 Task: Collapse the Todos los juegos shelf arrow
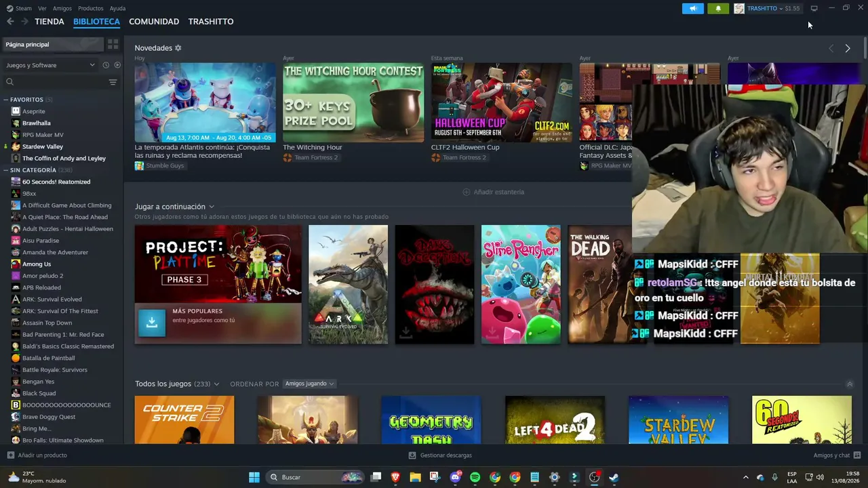(x=849, y=384)
